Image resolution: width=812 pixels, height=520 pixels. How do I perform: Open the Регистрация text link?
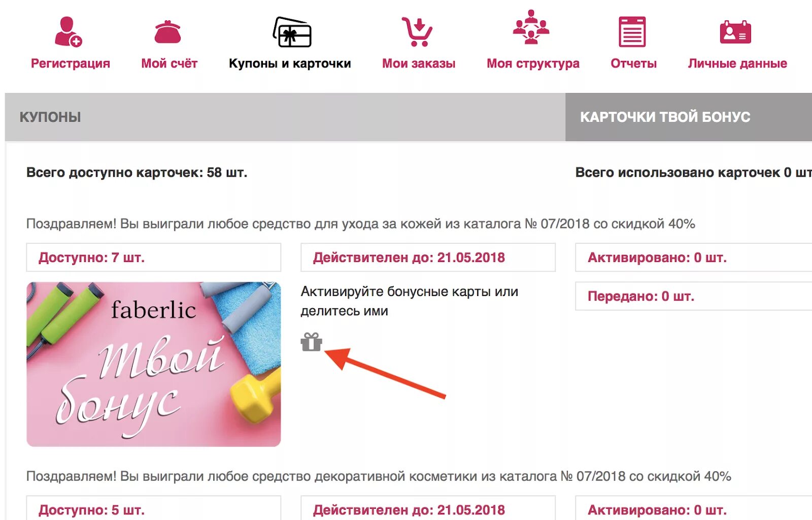tap(71, 63)
